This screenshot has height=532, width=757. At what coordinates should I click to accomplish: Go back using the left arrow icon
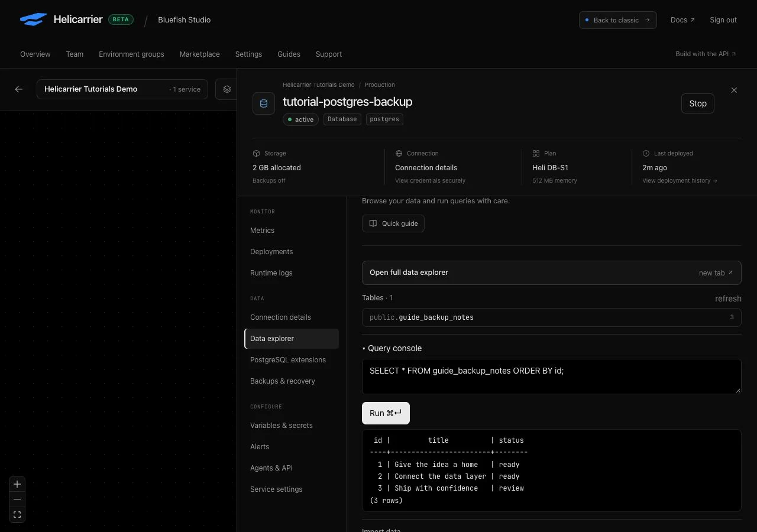[x=19, y=89]
